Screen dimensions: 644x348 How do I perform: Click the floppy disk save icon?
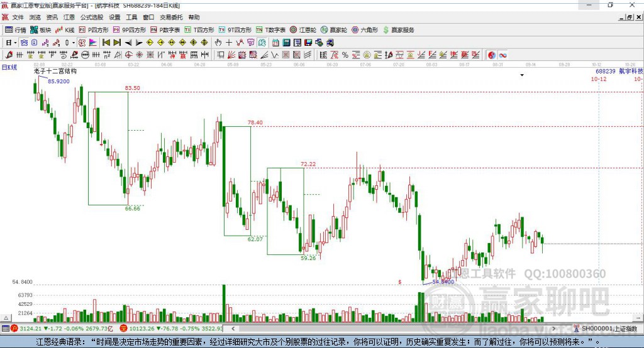pos(308,43)
